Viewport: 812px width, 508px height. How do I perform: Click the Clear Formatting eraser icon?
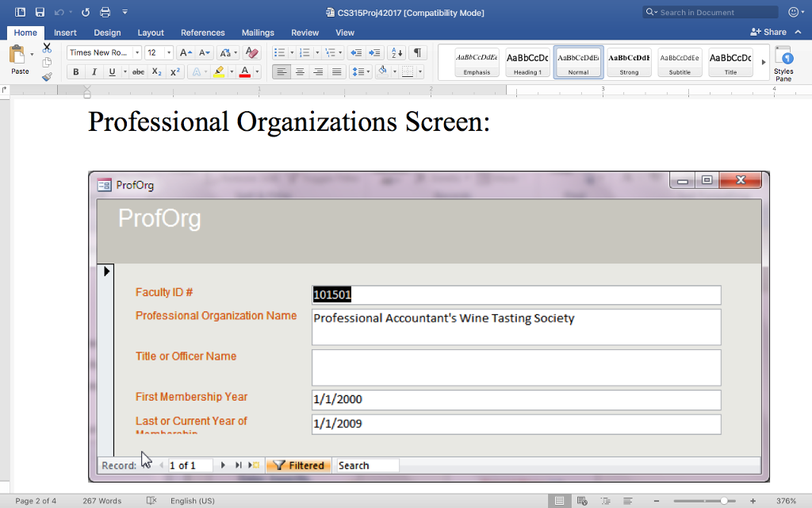(251, 53)
